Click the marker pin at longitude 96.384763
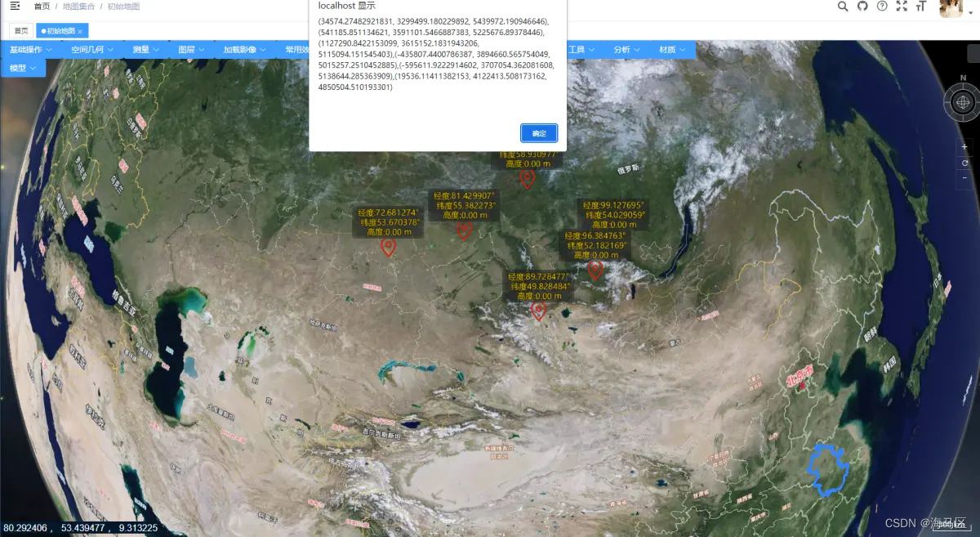The image size is (980, 537). click(595, 270)
